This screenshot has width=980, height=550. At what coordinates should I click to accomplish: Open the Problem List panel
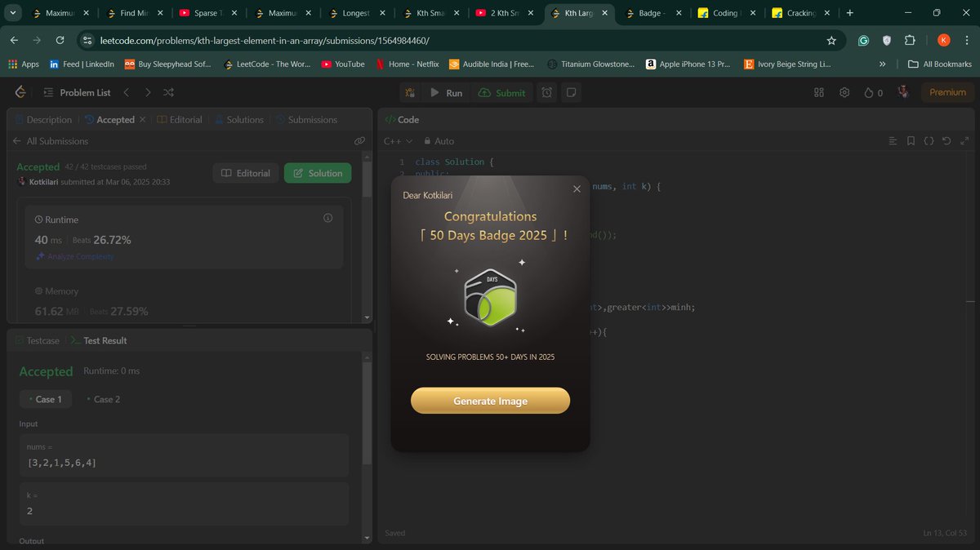(x=77, y=92)
